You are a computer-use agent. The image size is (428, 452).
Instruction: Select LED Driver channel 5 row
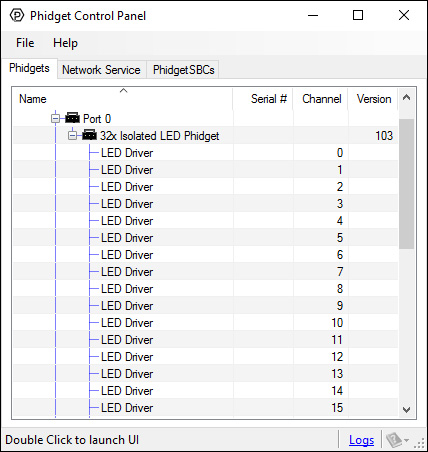206,238
